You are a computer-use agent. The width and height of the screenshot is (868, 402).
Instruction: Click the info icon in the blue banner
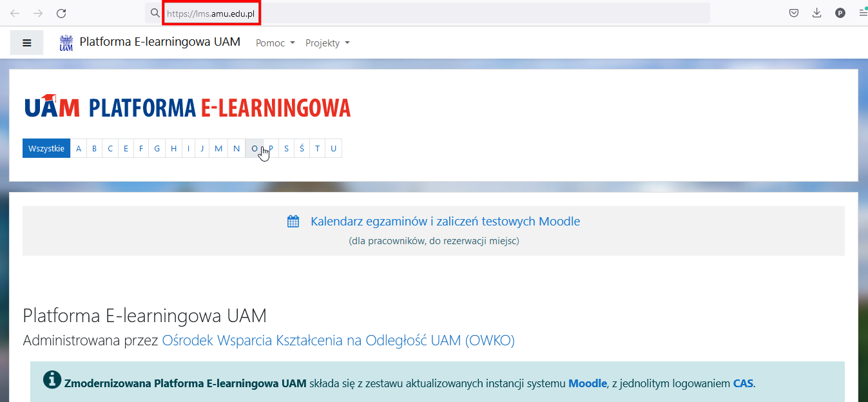click(x=51, y=379)
